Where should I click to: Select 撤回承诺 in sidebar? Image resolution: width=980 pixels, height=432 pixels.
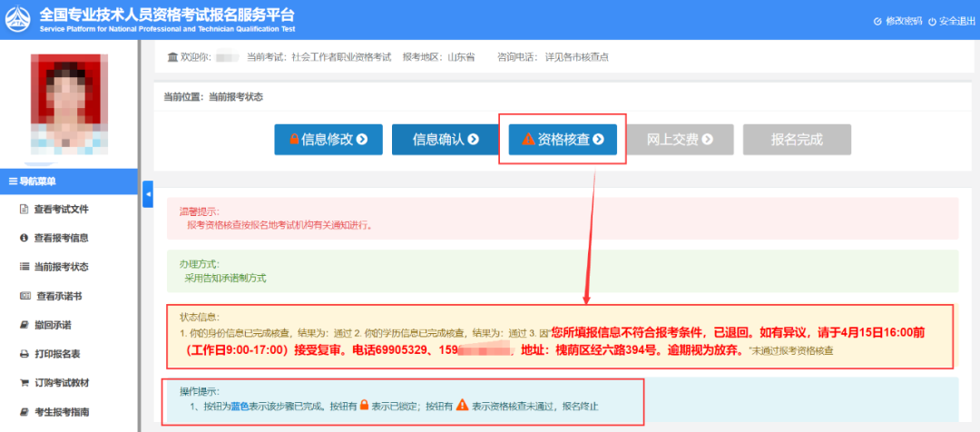pyautogui.click(x=53, y=325)
